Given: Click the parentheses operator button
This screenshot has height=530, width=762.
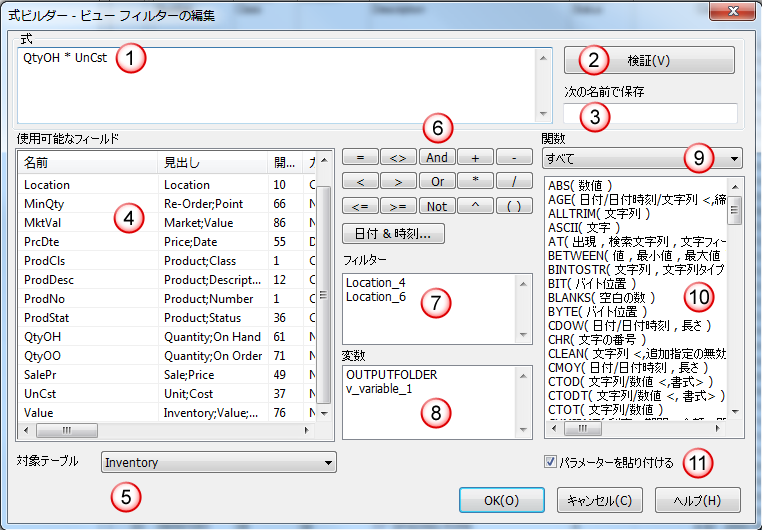Looking at the screenshot, I should [x=513, y=206].
